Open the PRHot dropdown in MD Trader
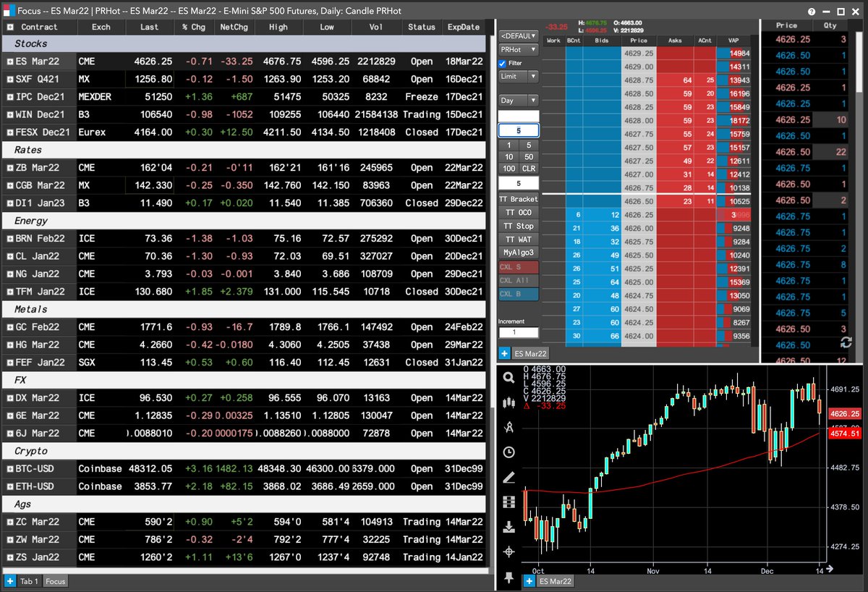 [x=519, y=49]
